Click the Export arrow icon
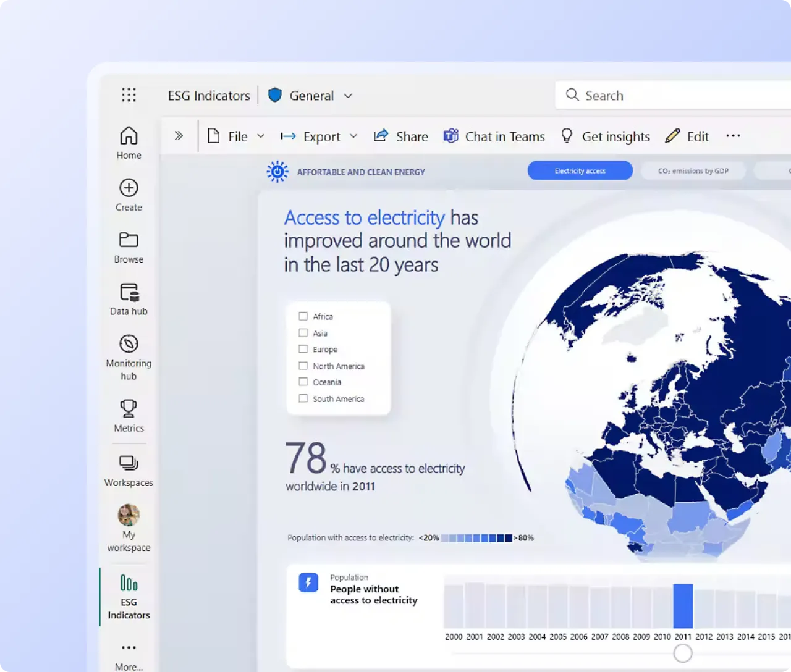The image size is (791, 672). coord(288,136)
